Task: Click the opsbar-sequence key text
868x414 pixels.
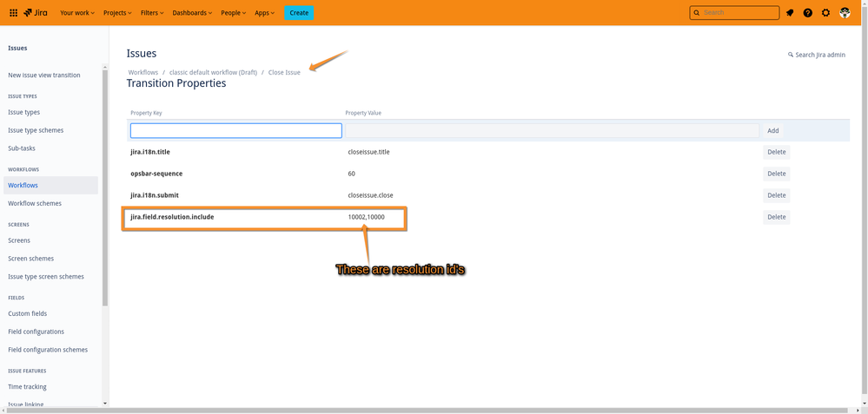Action: [156, 174]
